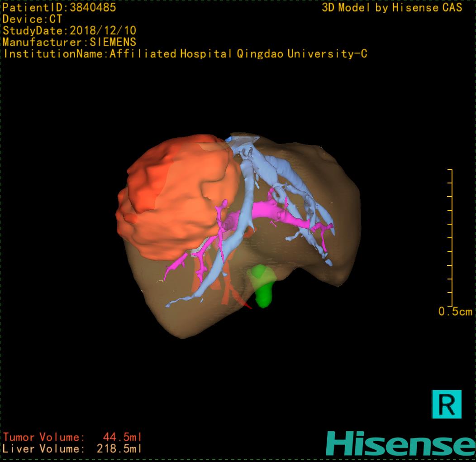The width and height of the screenshot is (476, 462).
Task: Click the Device:CT label
Action: point(32,19)
